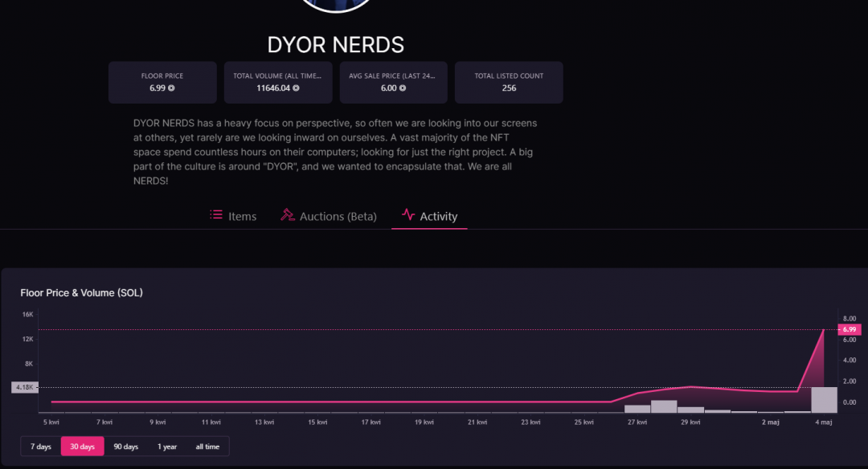This screenshot has width=868, height=469.
Task: Click the Floor Price stat card
Action: tap(162, 83)
